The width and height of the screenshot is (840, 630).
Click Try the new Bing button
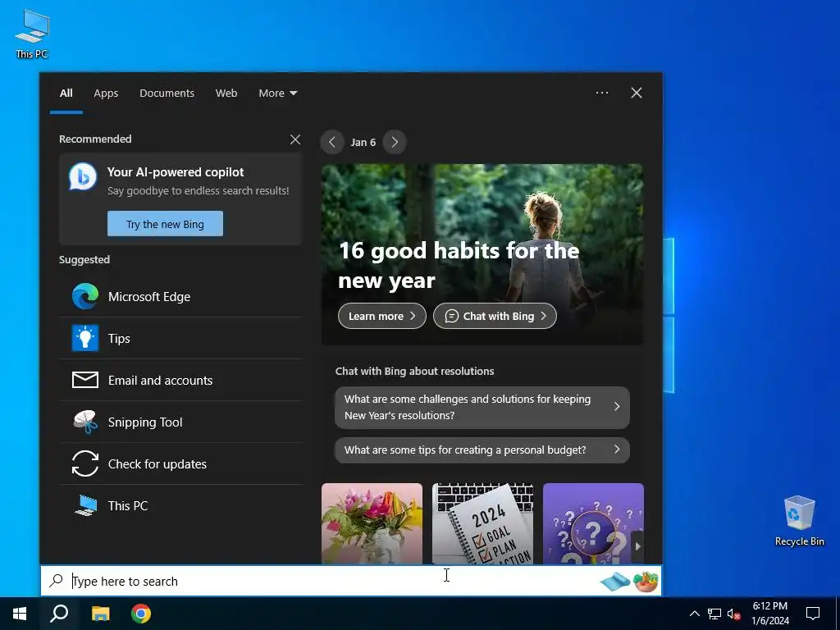(165, 224)
